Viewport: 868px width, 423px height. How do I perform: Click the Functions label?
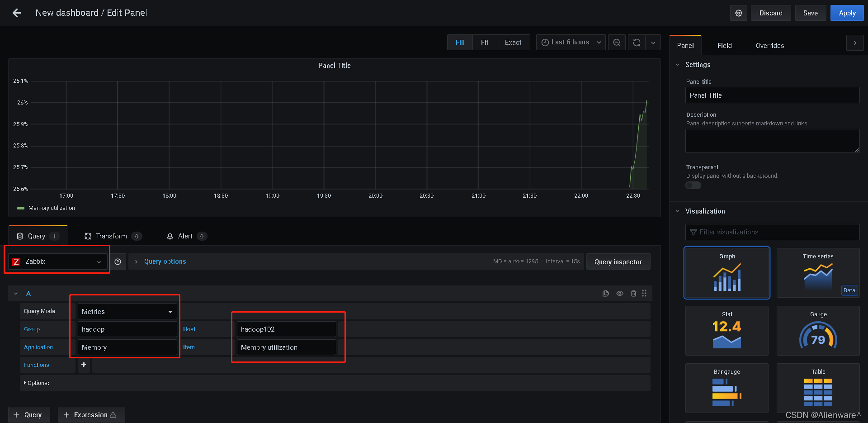point(37,365)
